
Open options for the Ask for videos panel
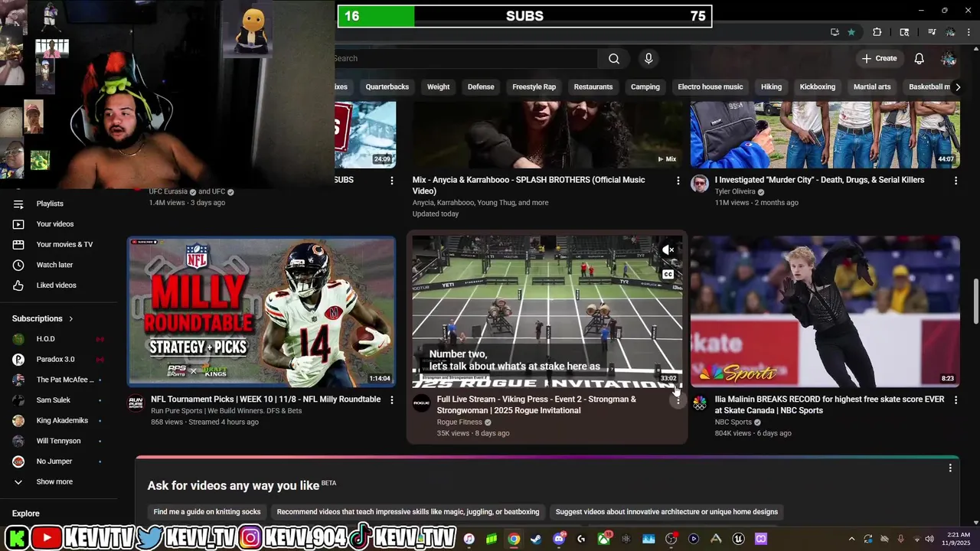coord(950,468)
